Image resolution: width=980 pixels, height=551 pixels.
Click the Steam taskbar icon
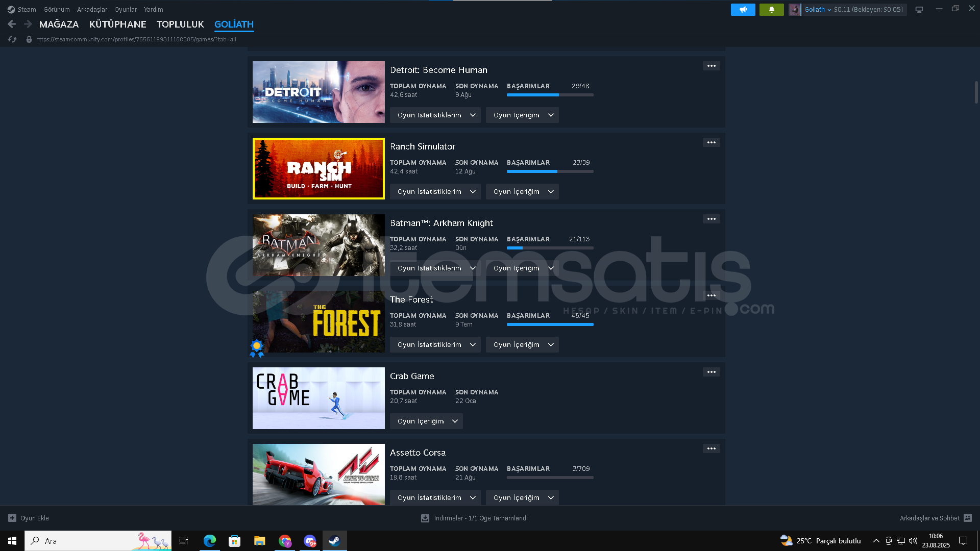pyautogui.click(x=335, y=541)
